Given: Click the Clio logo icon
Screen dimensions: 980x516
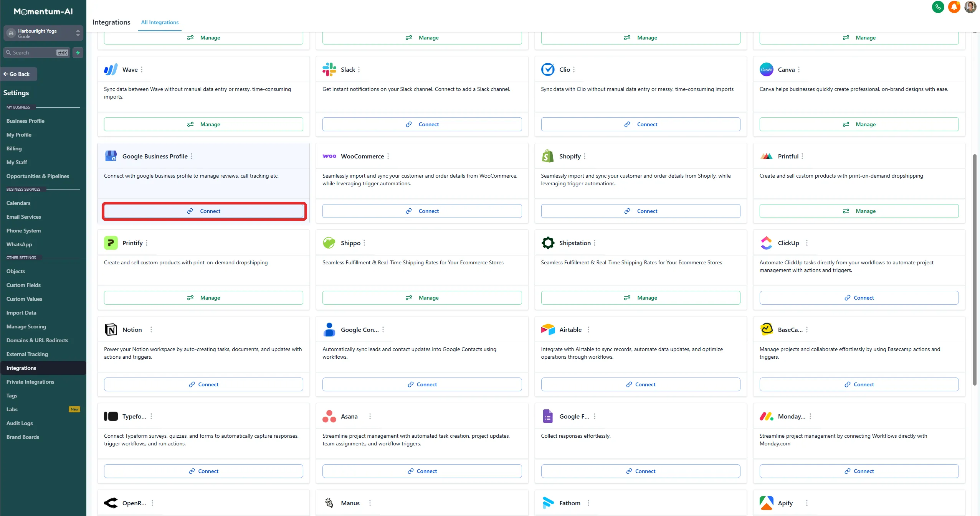Looking at the screenshot, I should 548,69.
